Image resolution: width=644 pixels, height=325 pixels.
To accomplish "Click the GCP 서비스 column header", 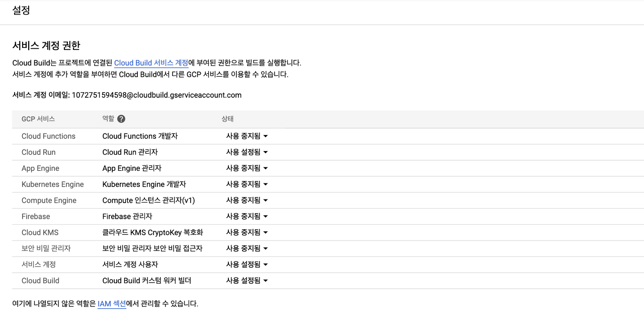I will [x=38, y=119].
